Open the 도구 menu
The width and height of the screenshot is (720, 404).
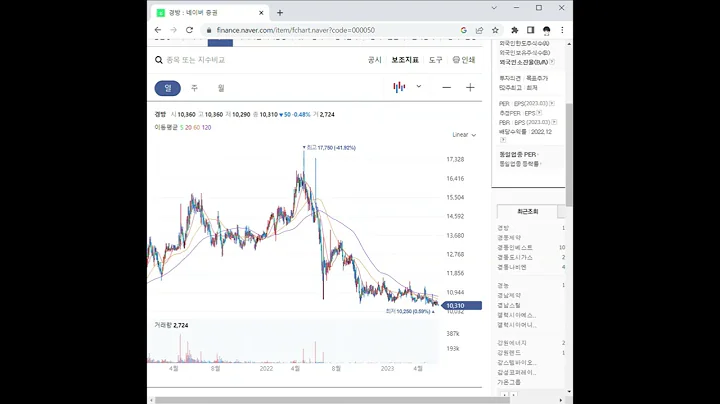pyautogui.click(x=436, y=60)
